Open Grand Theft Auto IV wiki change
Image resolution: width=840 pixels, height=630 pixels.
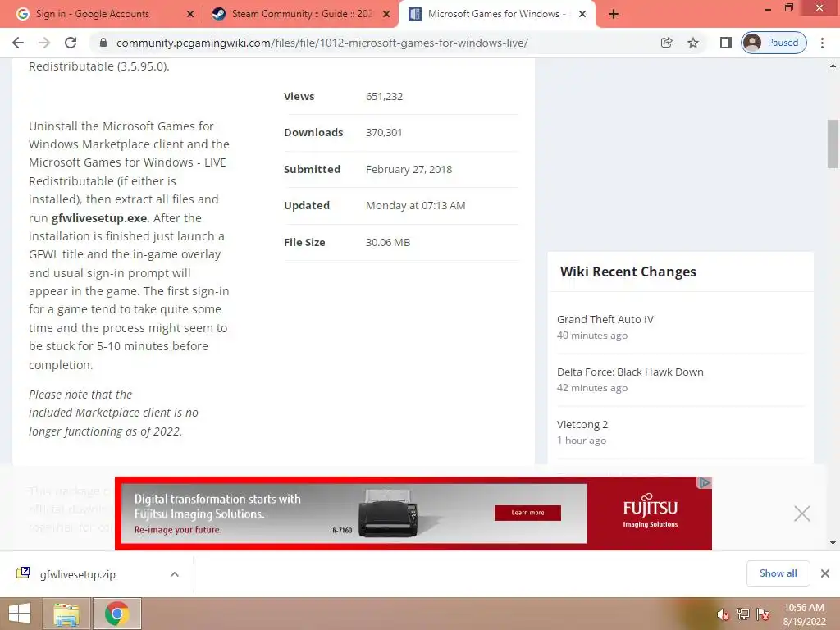click(x=605, y=319)
